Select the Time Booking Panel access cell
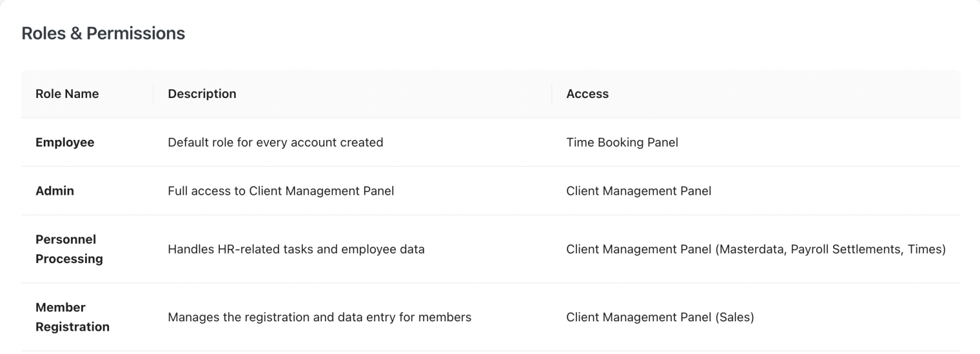This screenshot has width=980, height=354. [x=622, y=142]
